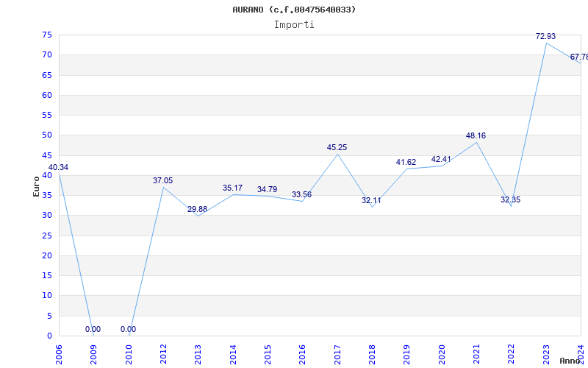The image size is (588, 368).
Task: Click the 42.41 label for 2020
Action: click(441, 159)
